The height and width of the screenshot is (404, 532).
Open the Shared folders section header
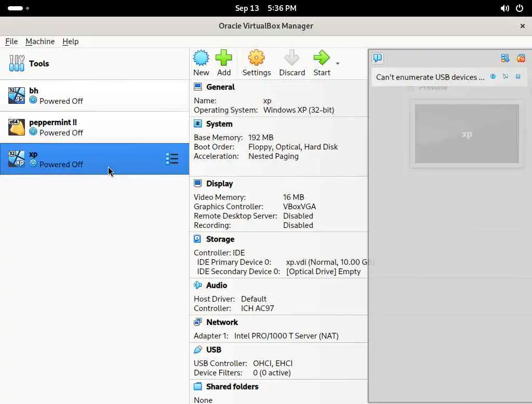click(232, 387)
